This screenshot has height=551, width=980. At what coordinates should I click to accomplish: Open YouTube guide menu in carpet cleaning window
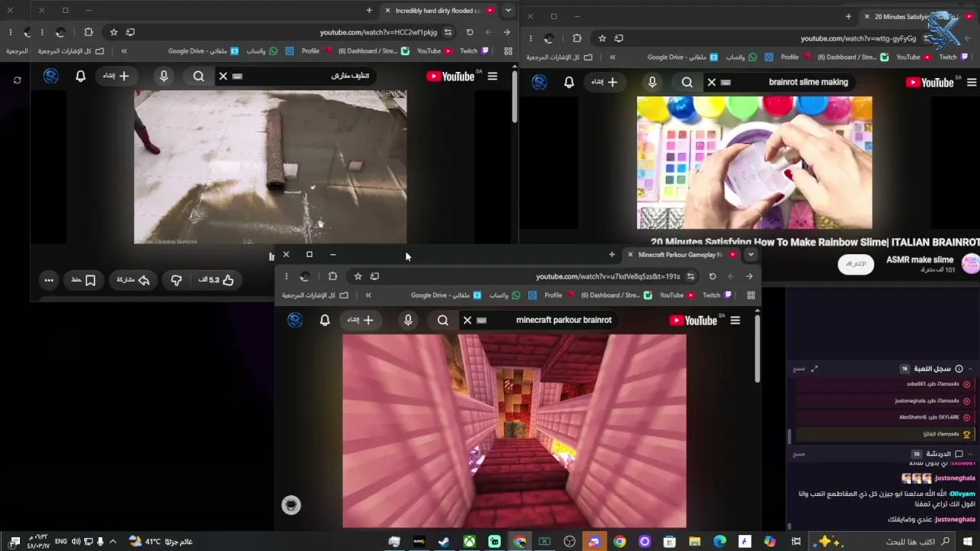[492, 76]
